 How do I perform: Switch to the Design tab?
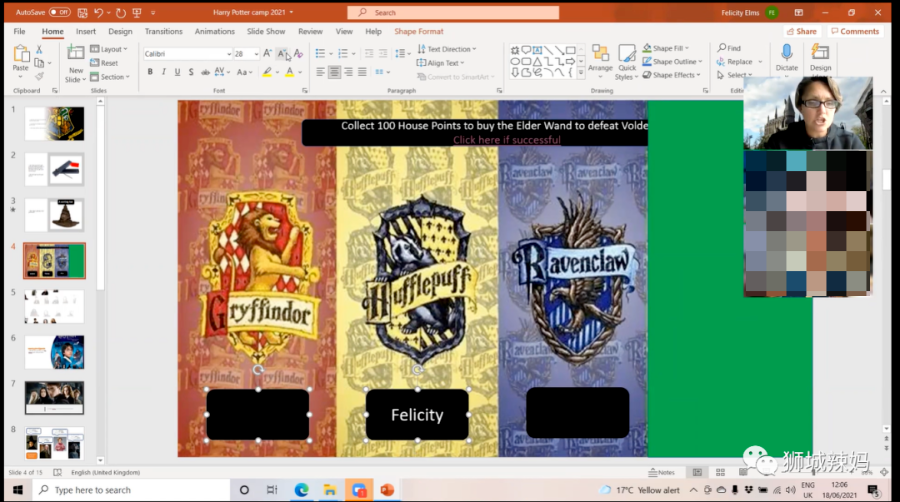[120, 32]
